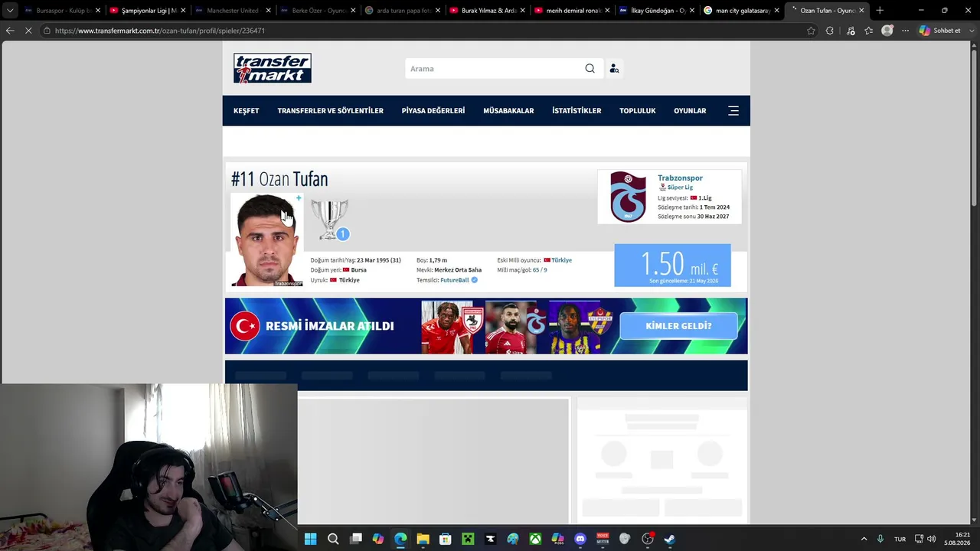This screenshot has width=980, height=551.
Task: Expand the tab search dropdown
Action: pos(10,11)
